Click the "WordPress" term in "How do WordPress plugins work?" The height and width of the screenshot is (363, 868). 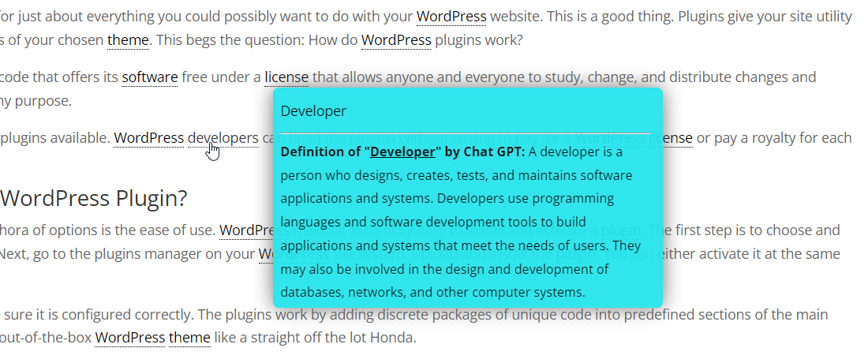(396, 40)
